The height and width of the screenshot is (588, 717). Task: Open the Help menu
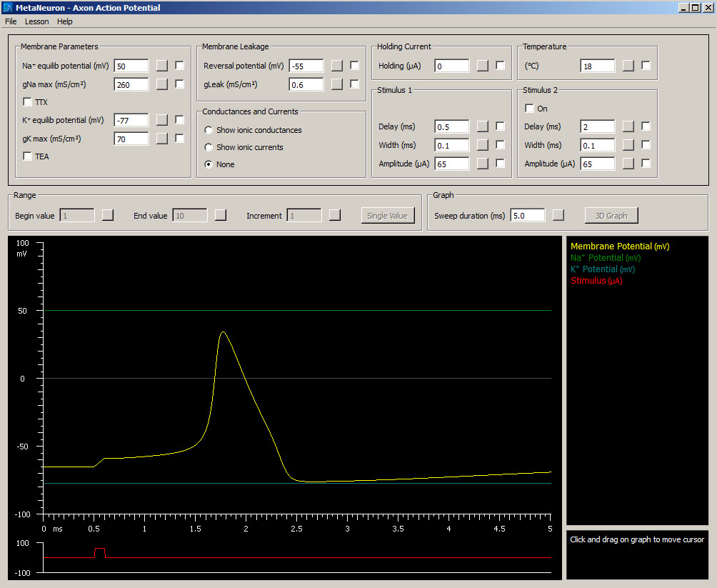click(x=64, y=21)
